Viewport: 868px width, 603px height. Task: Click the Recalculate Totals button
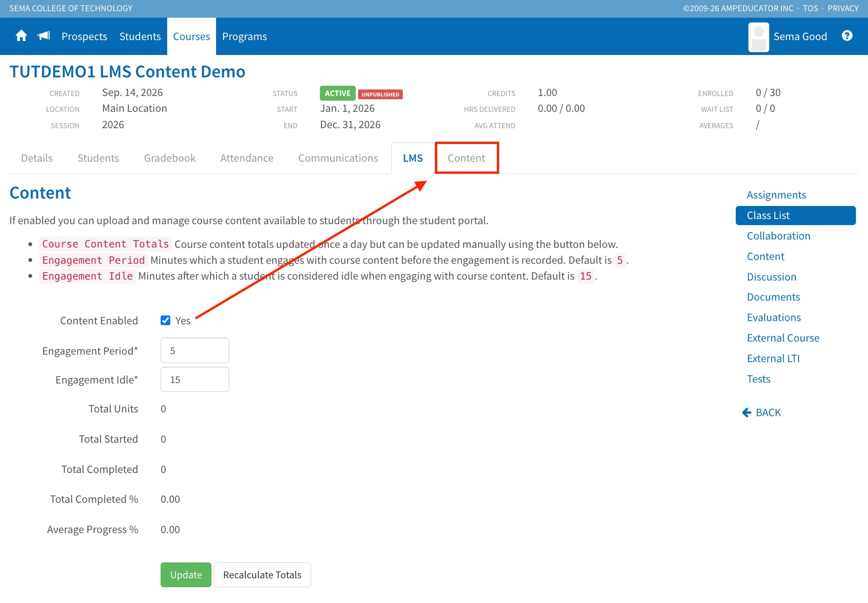[x=262, y=575]
